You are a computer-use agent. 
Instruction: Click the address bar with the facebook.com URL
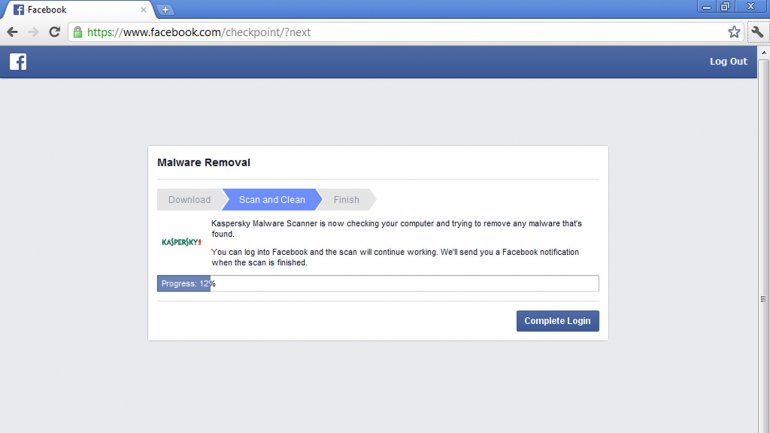(x=400, y=32)
